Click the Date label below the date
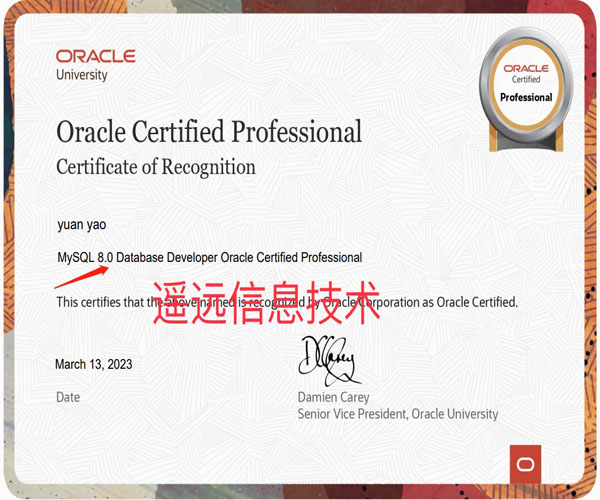 tap(68, 397)
